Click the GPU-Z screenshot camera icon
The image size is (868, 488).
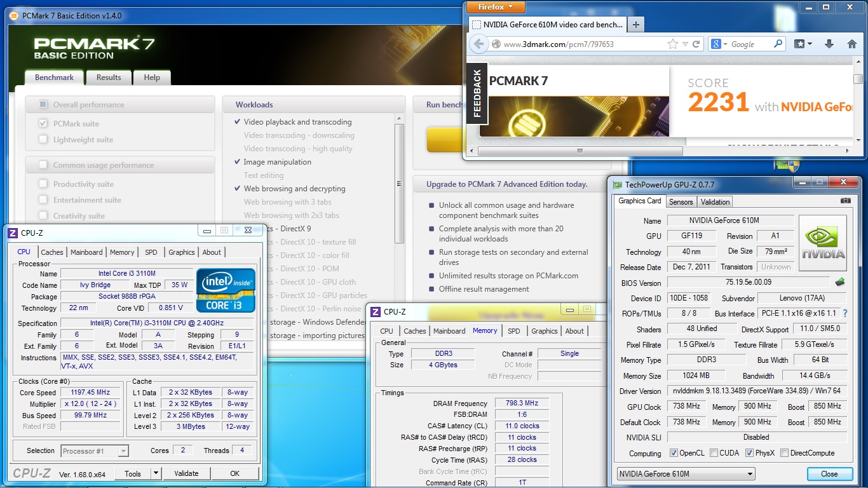[x=845, y=201]
